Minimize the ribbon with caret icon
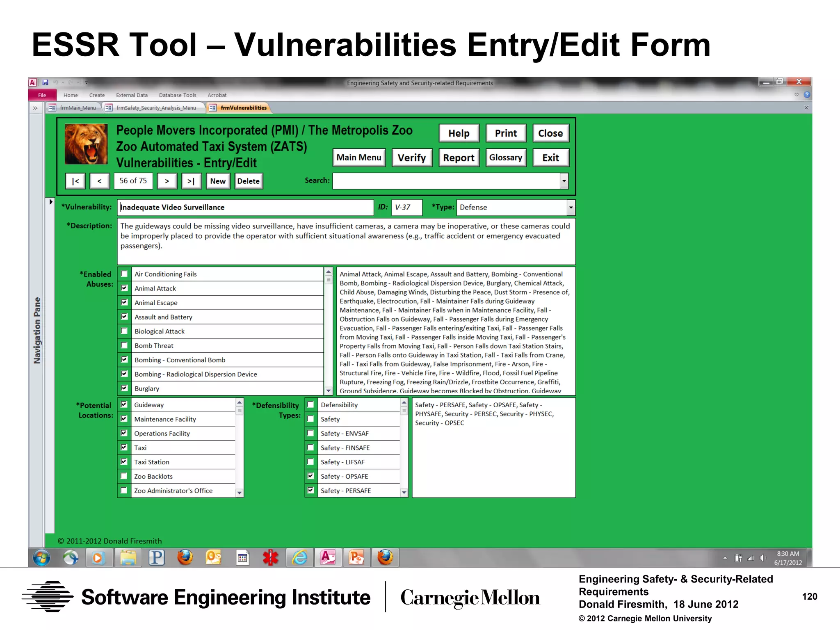 click(797, 95)
